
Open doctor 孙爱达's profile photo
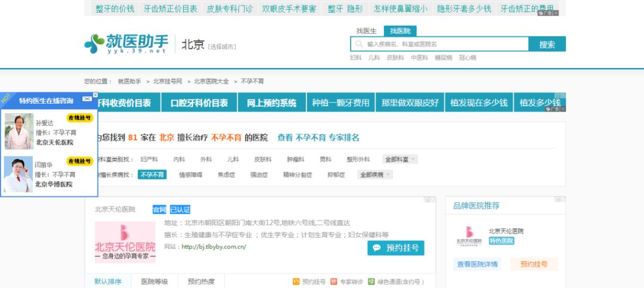[19, 131]
